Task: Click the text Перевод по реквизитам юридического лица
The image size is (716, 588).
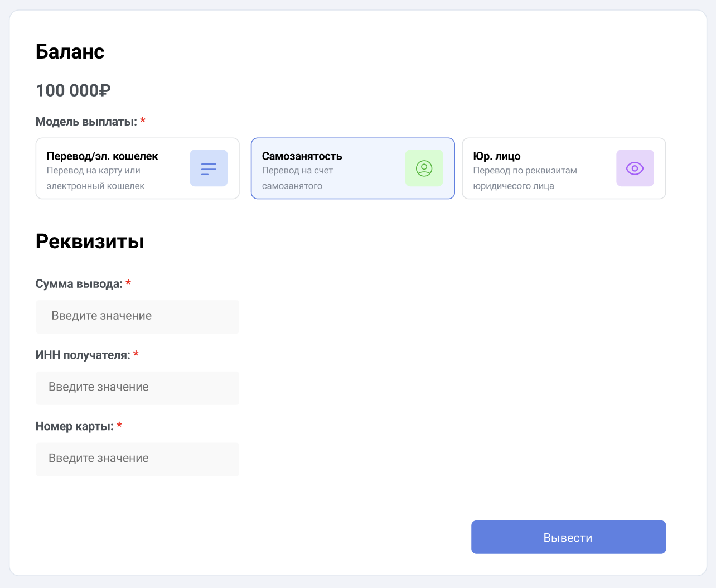Action: pos(525,178)
